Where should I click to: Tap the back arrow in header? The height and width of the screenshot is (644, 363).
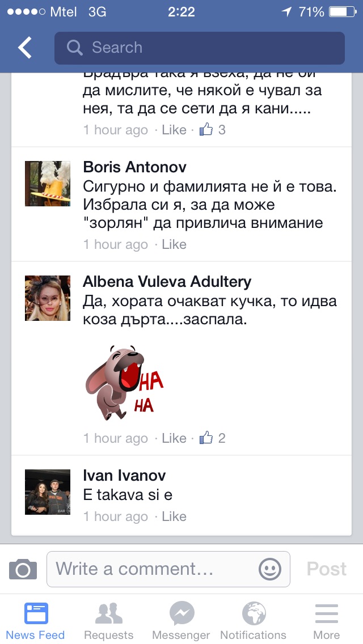pyautogui.click(x=24, y=47)
